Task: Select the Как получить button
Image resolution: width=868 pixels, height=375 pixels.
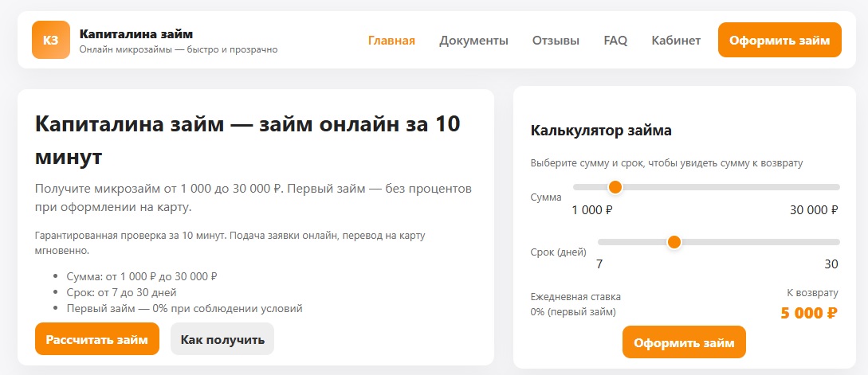Action: tap(222, 339)
